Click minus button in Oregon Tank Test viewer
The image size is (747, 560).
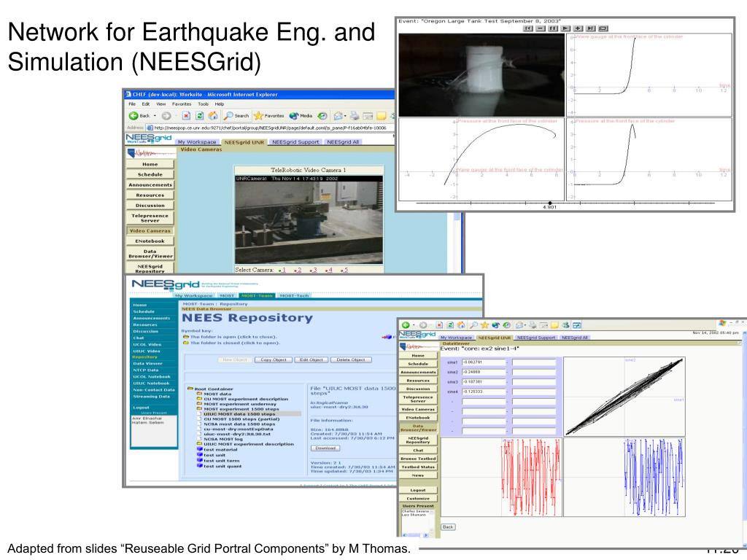[541, 28]
